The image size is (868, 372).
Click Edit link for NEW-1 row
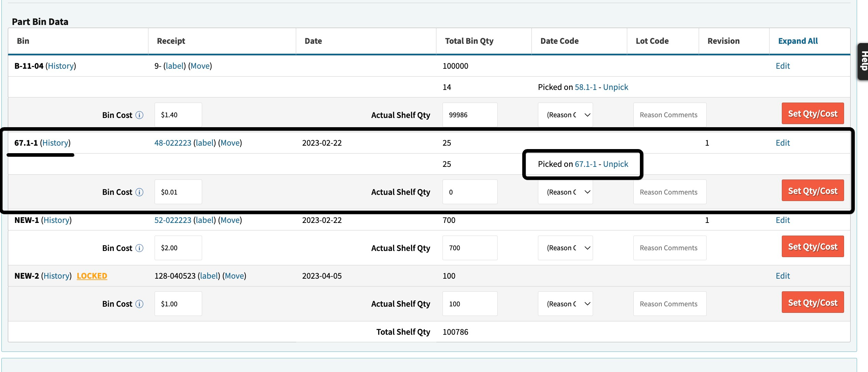pos(782,220)
